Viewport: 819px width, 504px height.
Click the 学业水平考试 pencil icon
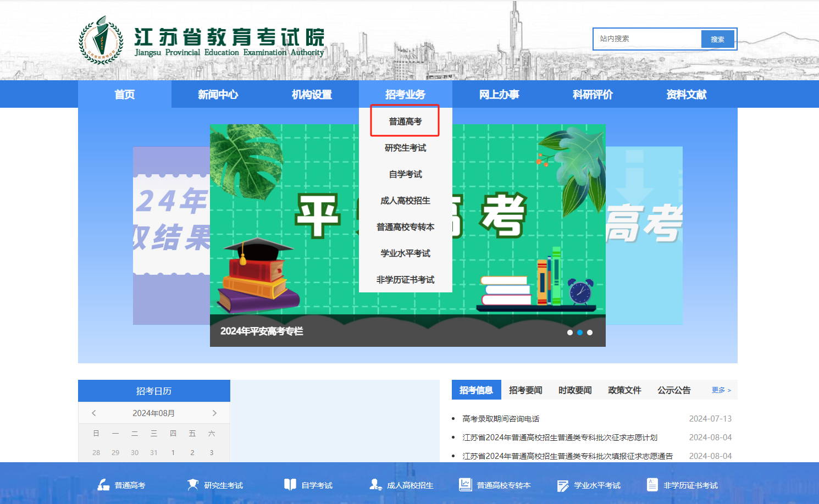coord(562,485)
